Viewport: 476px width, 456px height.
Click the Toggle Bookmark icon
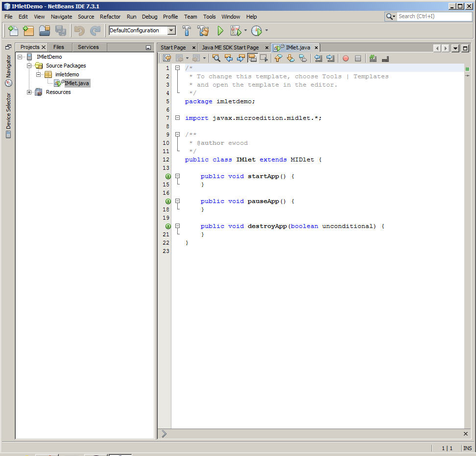(303, 58)
